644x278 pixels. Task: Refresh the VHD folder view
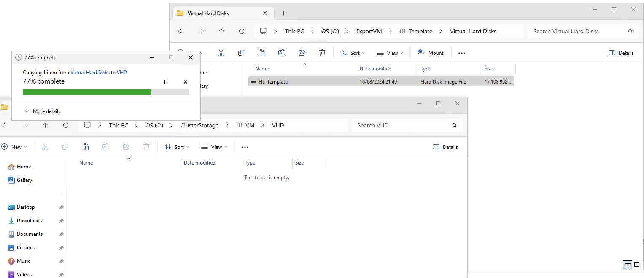[x=66, y=125]
